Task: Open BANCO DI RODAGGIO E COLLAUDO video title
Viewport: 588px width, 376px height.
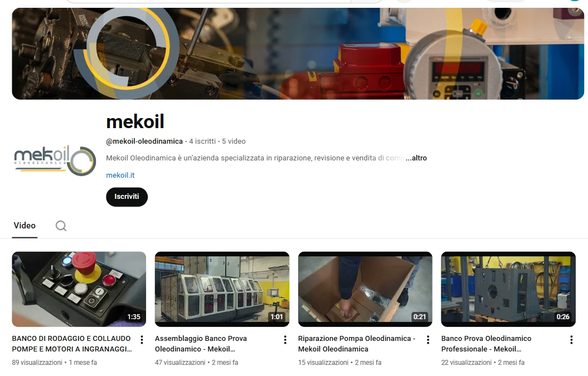Action: click(72, 344)
